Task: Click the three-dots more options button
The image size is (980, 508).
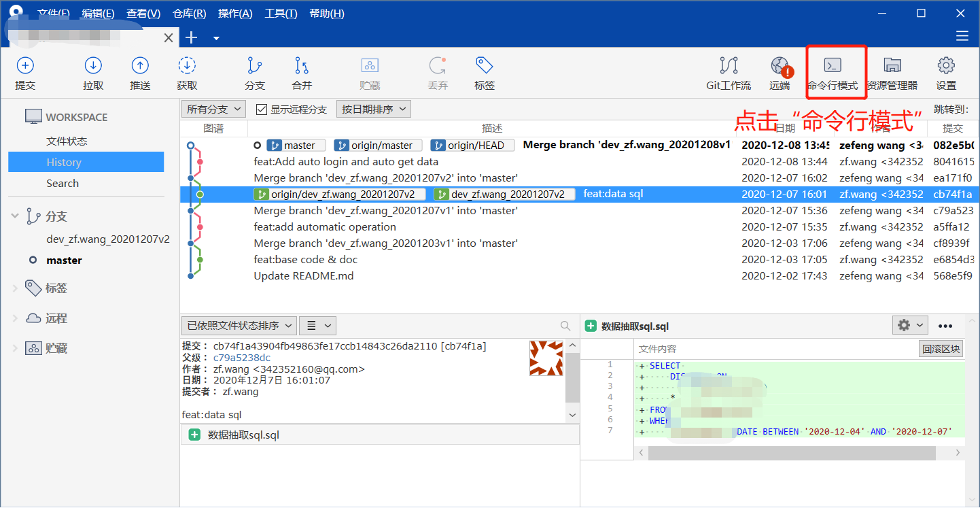Action: point(945,326)
